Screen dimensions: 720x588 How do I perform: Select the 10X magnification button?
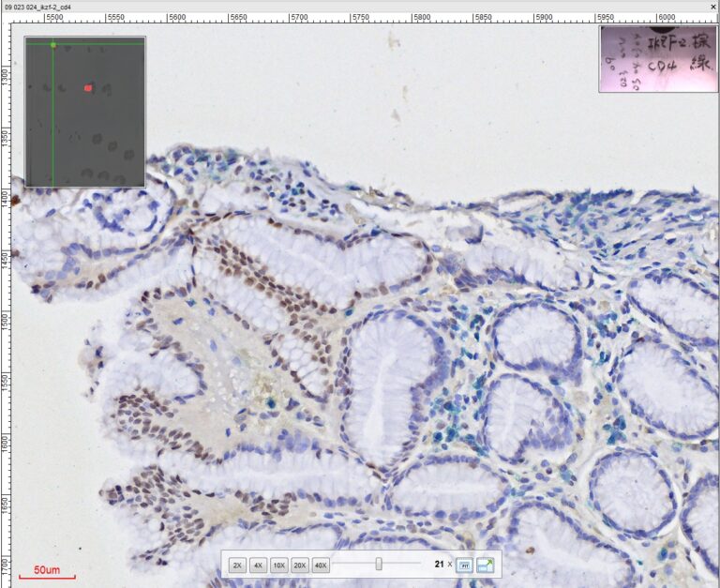(278, 565)
